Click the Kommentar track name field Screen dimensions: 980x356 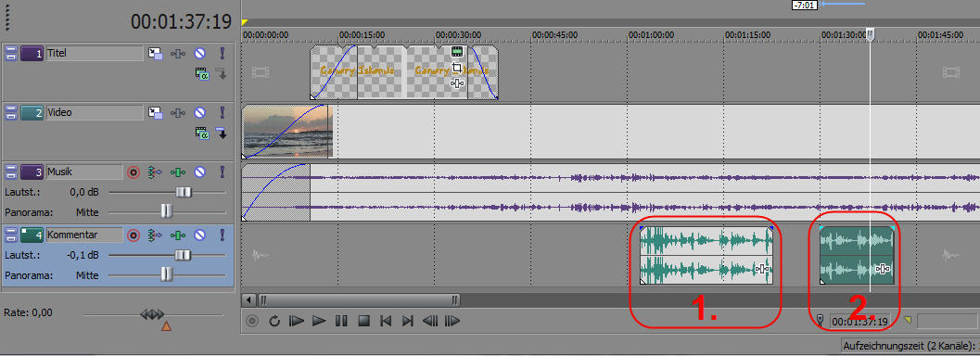[84, 235]
